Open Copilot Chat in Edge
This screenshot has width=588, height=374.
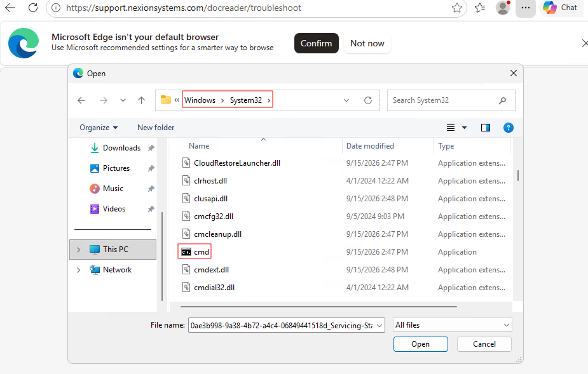tap(560, 8)
